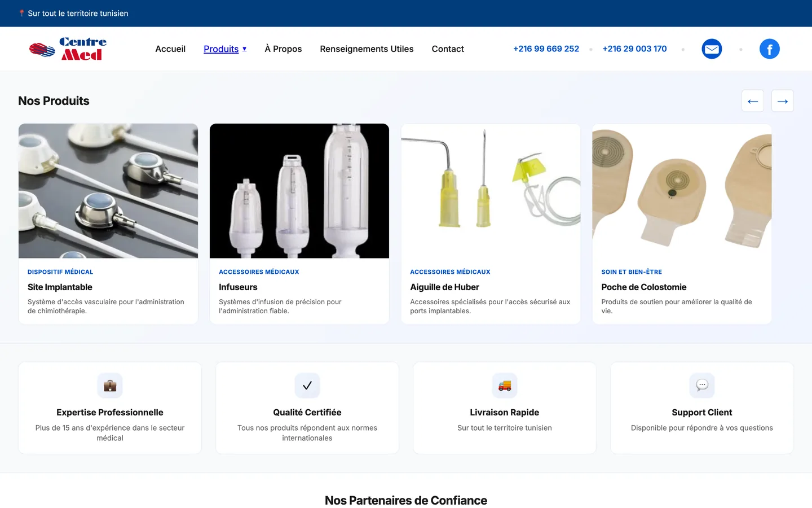812x508 pixels.
Task: Open the Produits menu
Action: [x=221, y=49]
